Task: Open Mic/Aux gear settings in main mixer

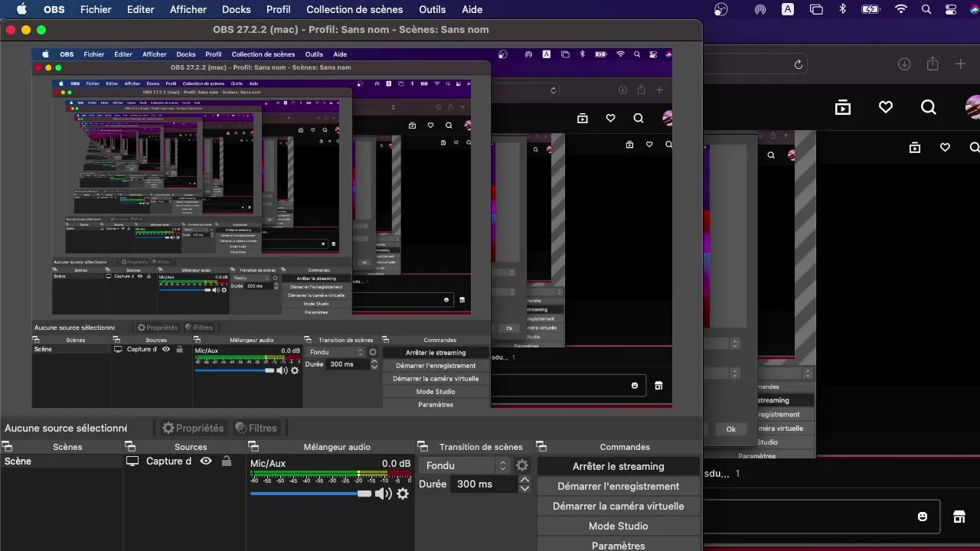Action: point(403,494)
